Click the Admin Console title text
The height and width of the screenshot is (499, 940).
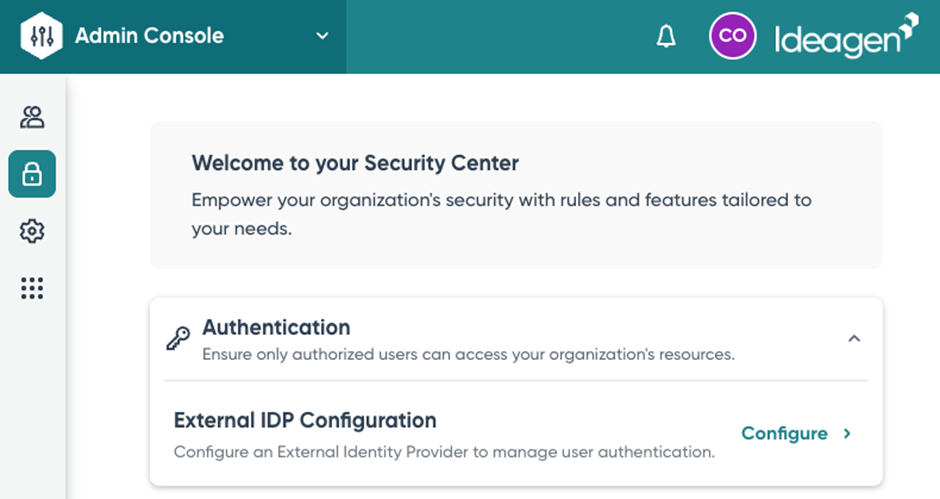(x=149, y=36)
